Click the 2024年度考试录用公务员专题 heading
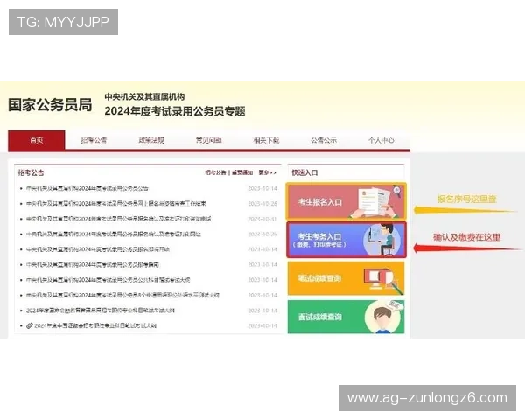 [x=175, y=111]
